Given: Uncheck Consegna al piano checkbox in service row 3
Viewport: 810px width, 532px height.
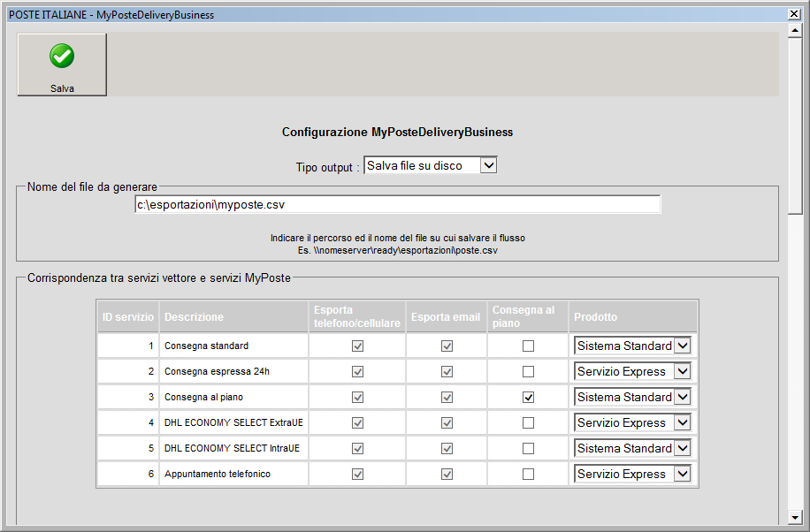Looking at the screenshot, I should pos(528,397).
